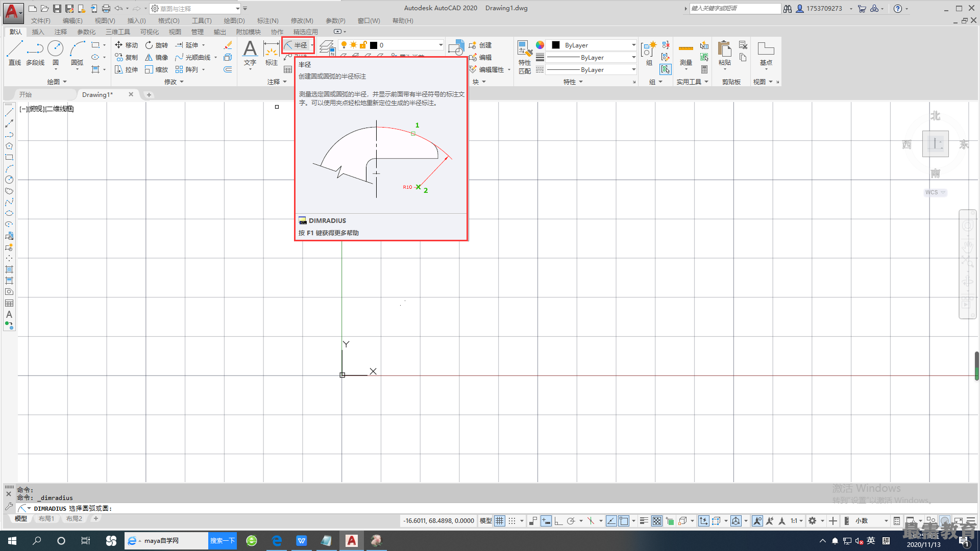Screen dimensions: 980x551
Task: Click the 开始 start tab
Action: (26, 94)
